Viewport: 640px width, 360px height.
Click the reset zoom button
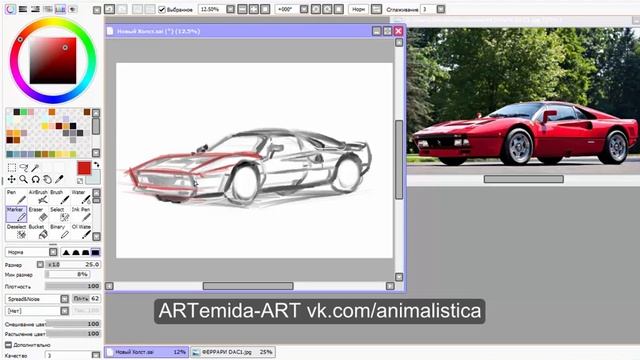pyautogui.click(x=265, y=9)
